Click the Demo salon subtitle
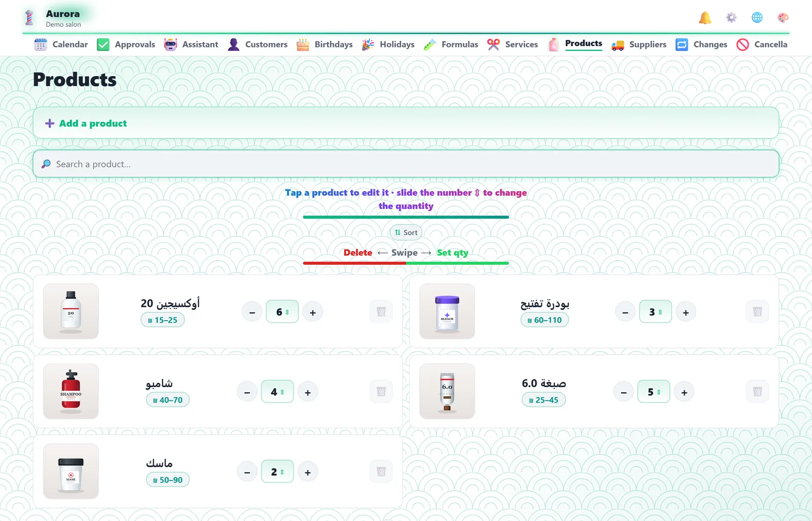 (63, 24)
